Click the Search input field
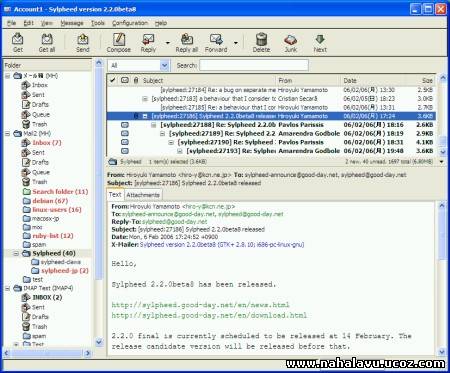 click(x=254, y=65)
